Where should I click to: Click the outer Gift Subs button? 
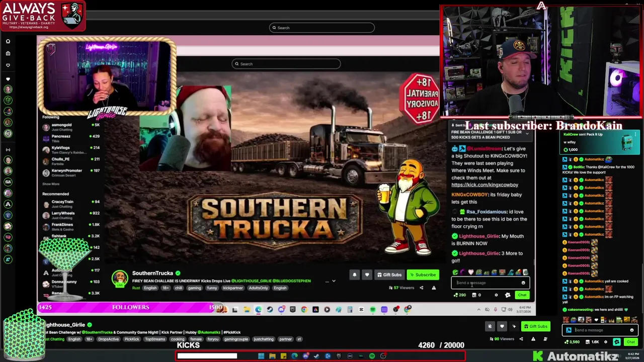tap(535, 326)
